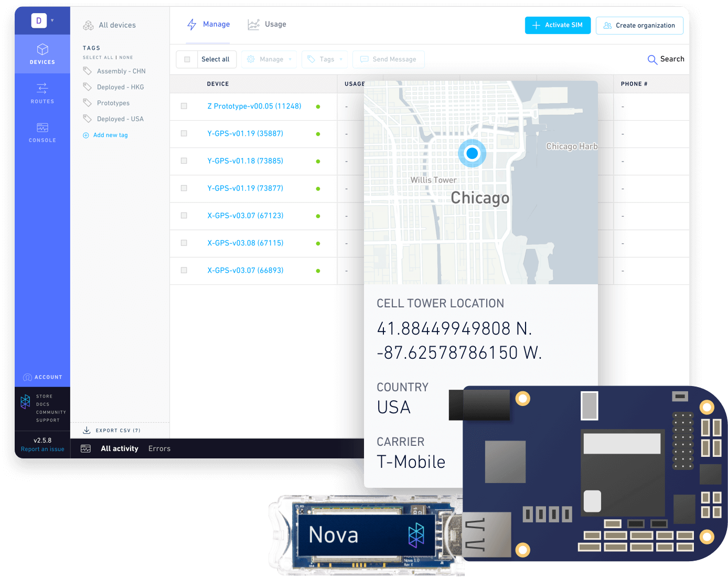Click the Export CSV (7) label

point(118,431)
